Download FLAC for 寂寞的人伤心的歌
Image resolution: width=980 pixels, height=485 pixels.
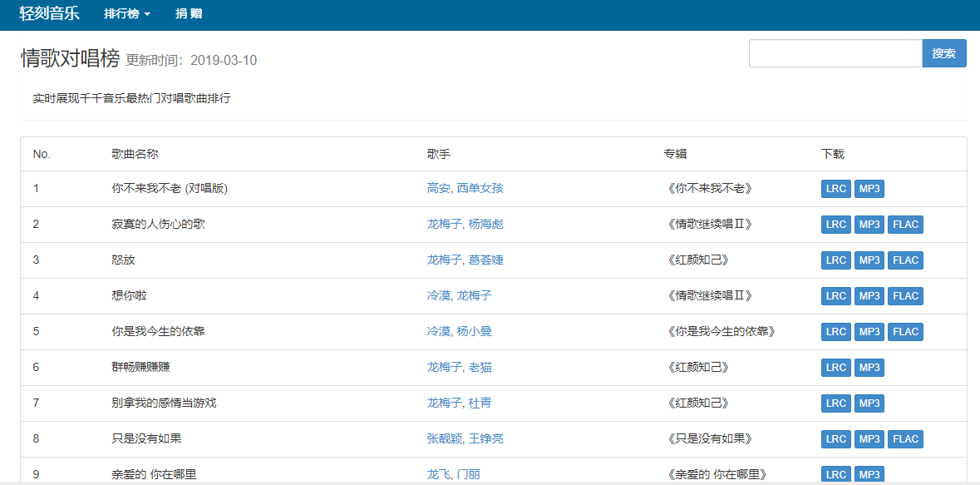905,225
